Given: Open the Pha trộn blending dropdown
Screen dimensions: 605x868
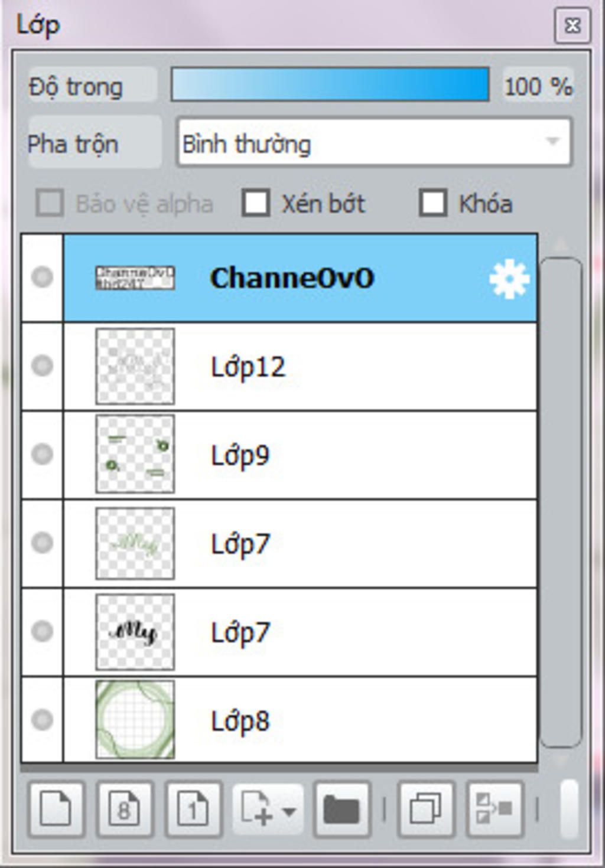Looking at the screenshot, I should coord(375,142).
